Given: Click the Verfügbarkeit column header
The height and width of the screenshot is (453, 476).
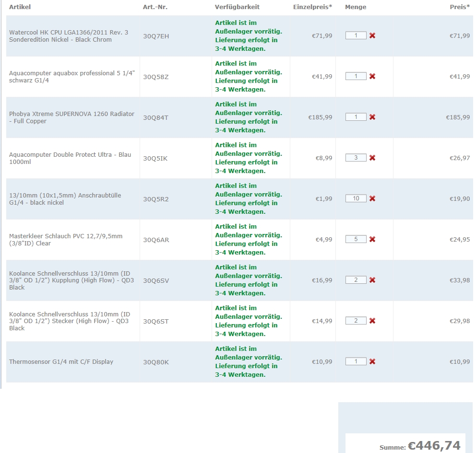Looking at the screenshot, I should 237,7.
